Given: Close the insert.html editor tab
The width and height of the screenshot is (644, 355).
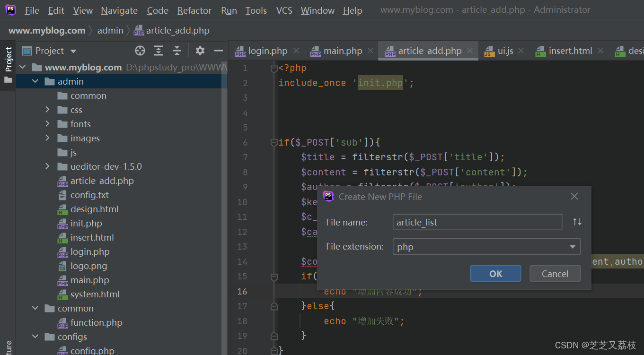Looking at the screenshot, I should point(600,51).
